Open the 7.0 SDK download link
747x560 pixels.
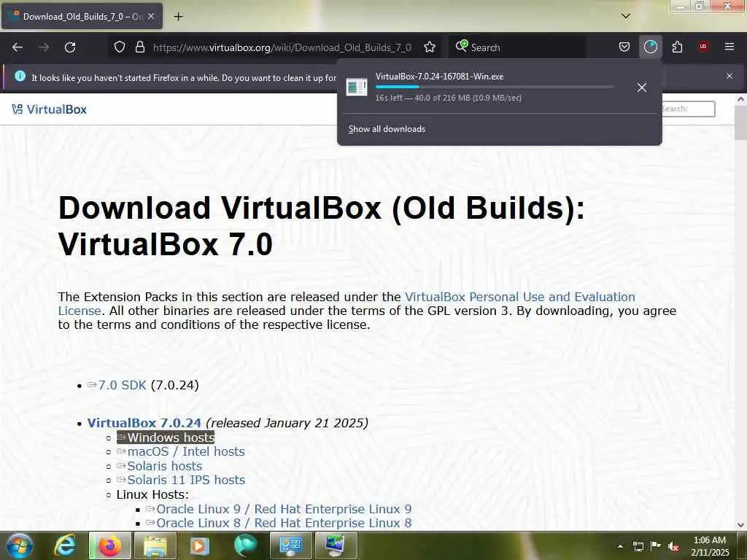pos(122,385)
